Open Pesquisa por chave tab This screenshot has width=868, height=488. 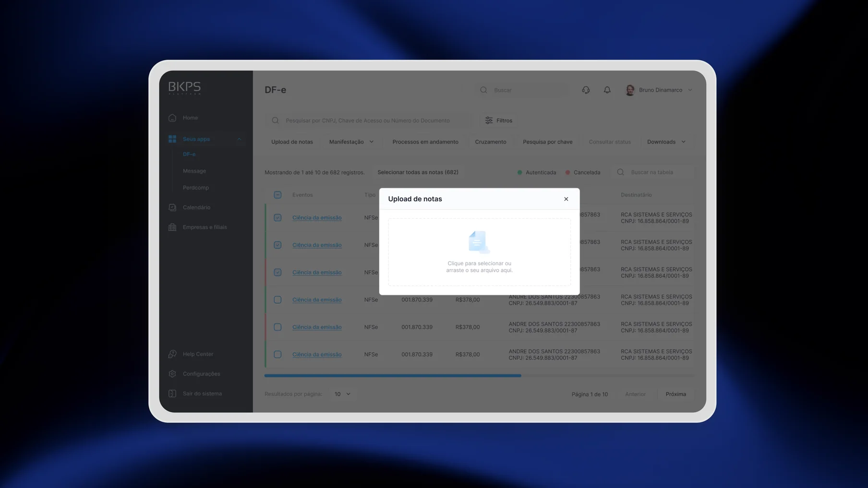[x=547, y=142]
